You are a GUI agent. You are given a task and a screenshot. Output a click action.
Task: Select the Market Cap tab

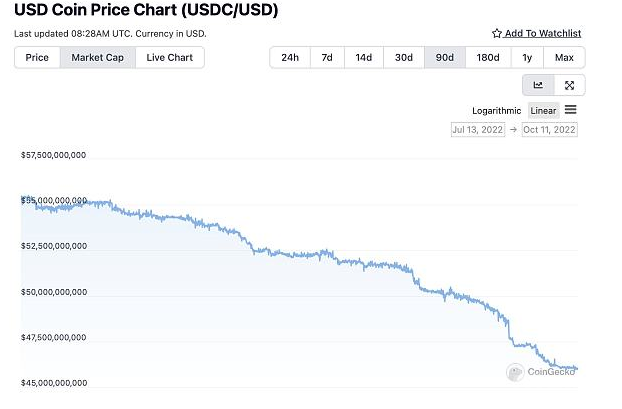[x=98, y=58]
